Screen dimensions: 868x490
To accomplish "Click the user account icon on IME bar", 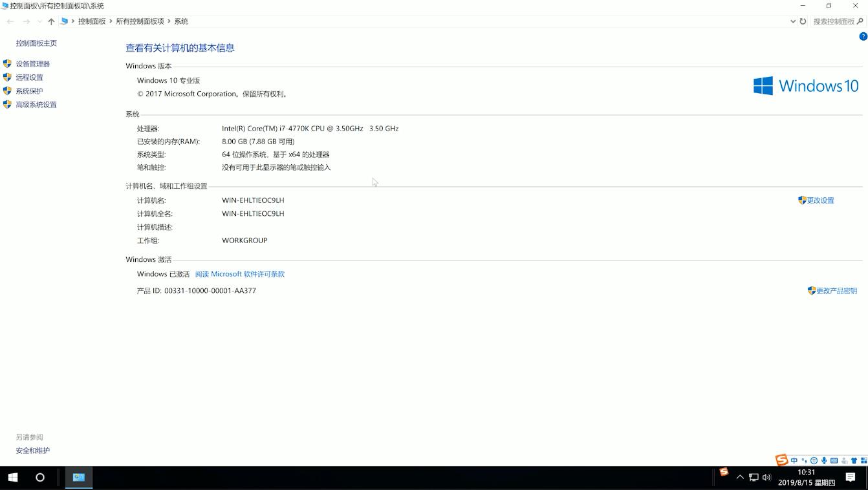I will click(x=844, y=461).
